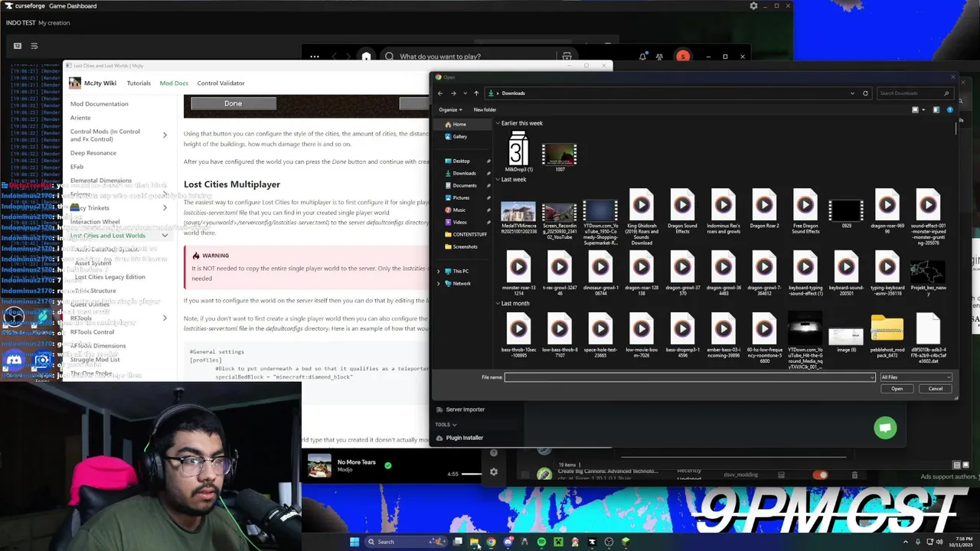Open Downloads in the navigation pane

464,173
